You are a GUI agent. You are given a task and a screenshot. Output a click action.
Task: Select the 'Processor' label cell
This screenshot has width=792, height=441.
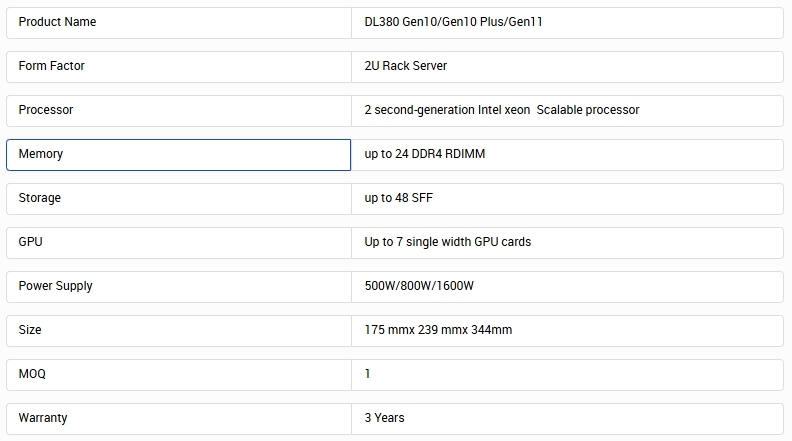179,111
